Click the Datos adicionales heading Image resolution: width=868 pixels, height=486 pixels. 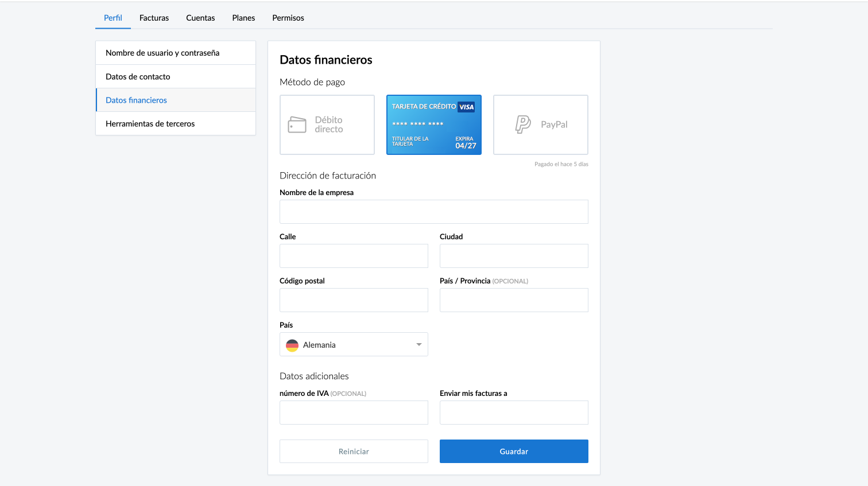pyautogui.click(x=314, y=376)
